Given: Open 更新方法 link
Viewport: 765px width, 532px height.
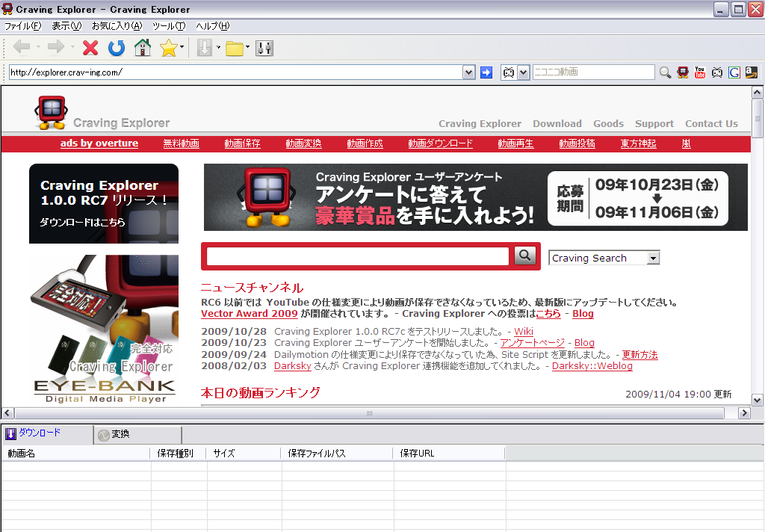Looking at the screenshot, I should pos(639,355).
